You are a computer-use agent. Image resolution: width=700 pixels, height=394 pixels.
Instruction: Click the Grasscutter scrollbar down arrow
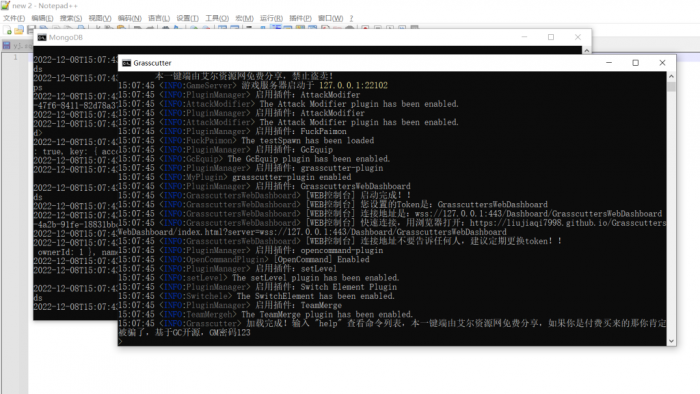pyautogui.click(x=671, y=341)
